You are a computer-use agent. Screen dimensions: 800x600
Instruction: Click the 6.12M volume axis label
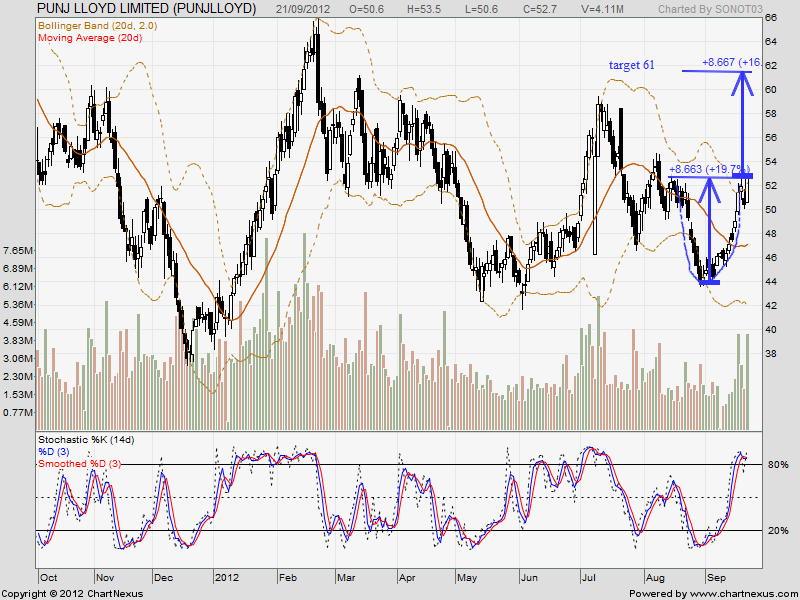pos(18,287)
